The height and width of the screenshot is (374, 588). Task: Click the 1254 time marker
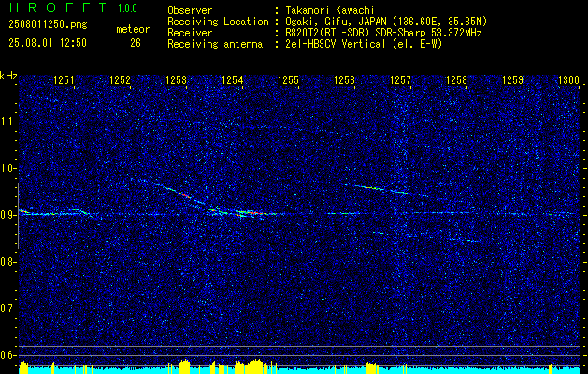coord(233,79)
